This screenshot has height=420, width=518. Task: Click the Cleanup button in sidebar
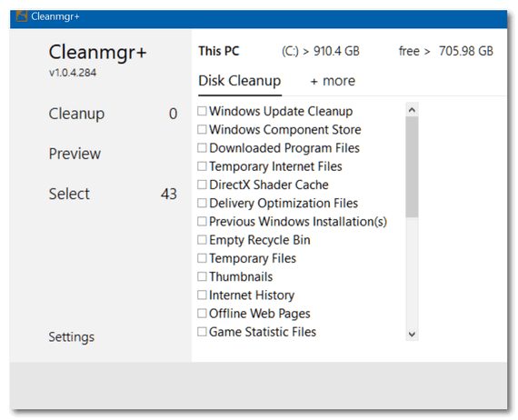tap(76, 114)
